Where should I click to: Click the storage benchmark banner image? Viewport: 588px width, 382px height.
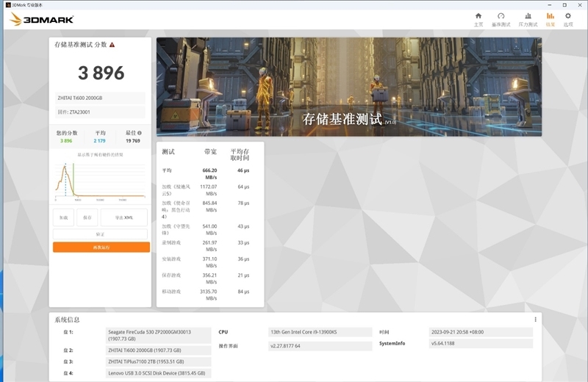349,87
